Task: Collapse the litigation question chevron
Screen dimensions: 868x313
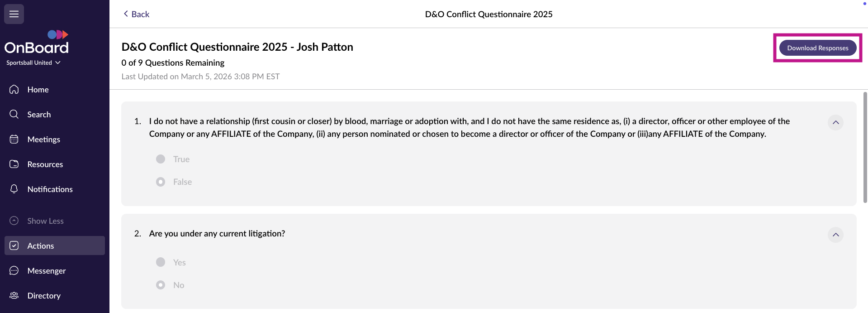Action: tap(835, 235)
